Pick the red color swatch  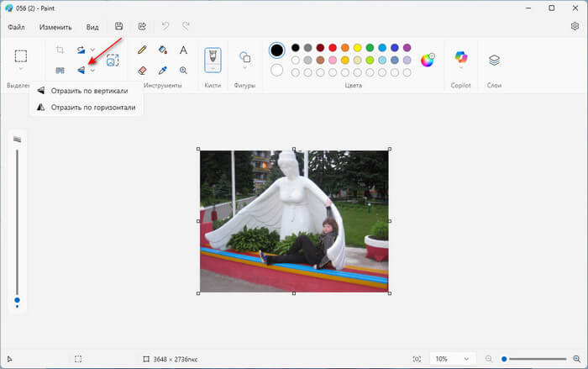[x=333, y=48]
